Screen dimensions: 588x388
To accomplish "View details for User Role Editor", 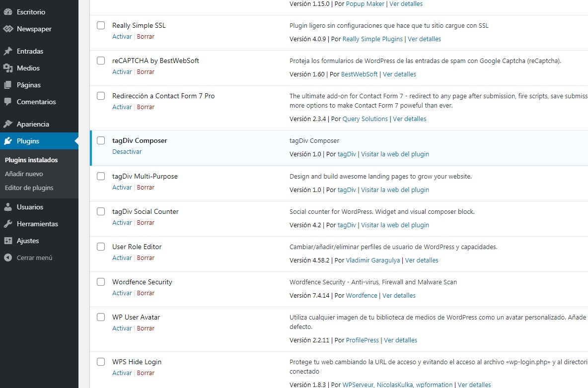I will click(x=422, y=260).
